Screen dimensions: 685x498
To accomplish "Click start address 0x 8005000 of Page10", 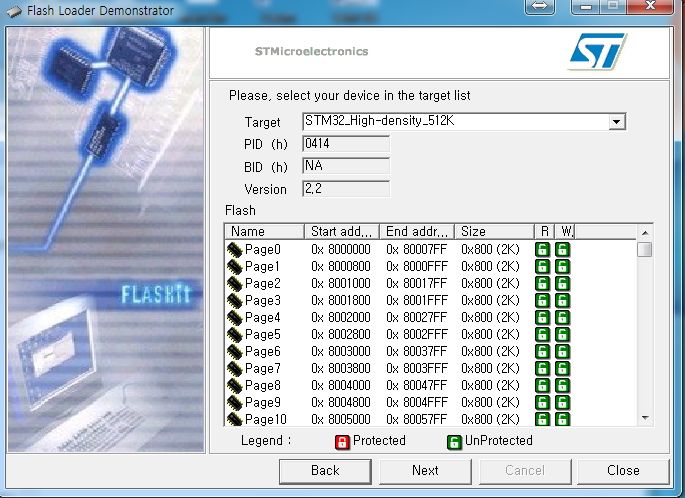I will tap(341, 419).
